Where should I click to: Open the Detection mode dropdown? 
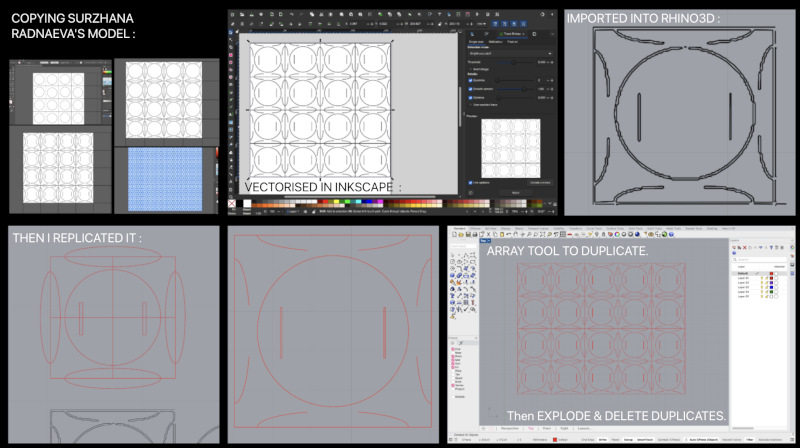click(x=510, y=53)
